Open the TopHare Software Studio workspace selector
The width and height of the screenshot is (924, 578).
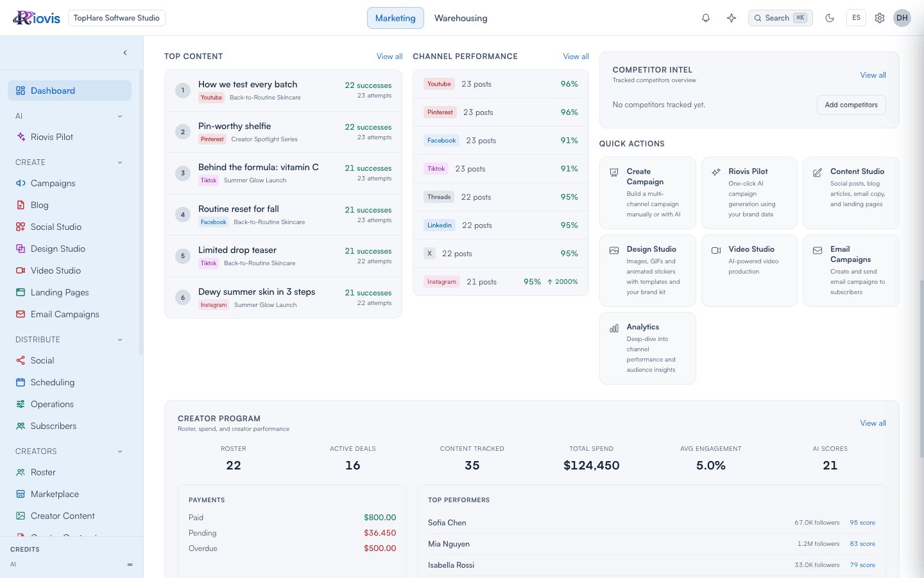117,18
